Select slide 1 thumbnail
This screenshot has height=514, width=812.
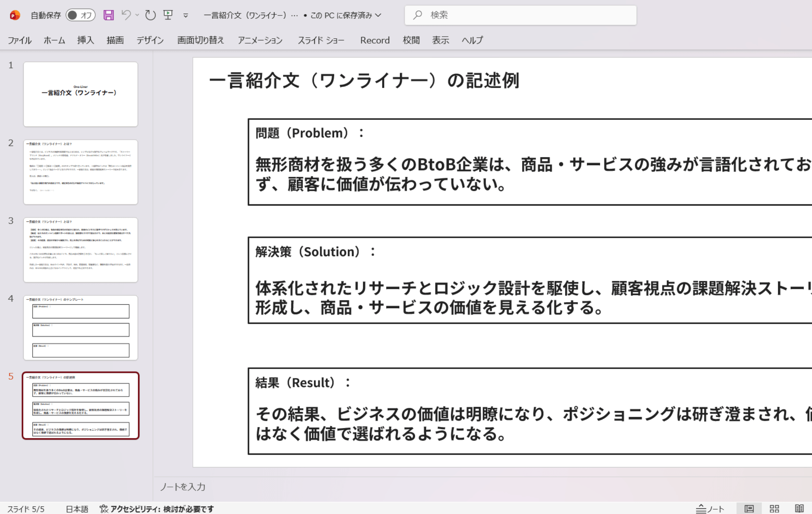coord(81,94)
